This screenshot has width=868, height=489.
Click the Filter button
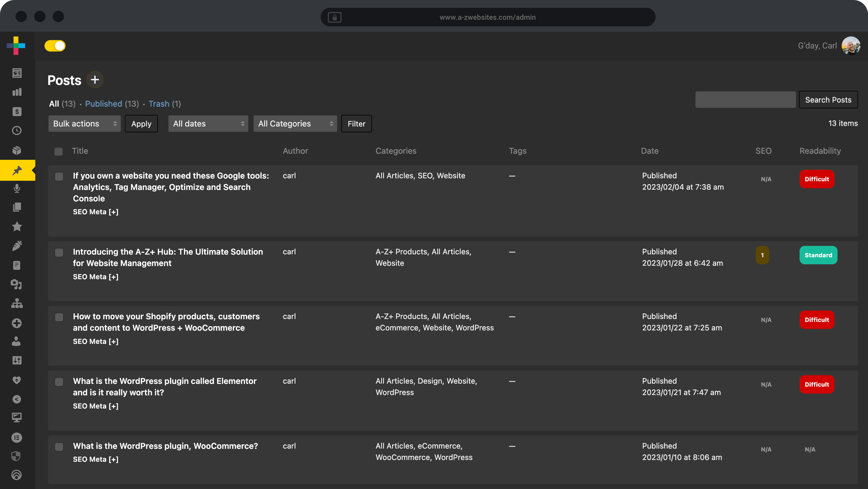357,124
